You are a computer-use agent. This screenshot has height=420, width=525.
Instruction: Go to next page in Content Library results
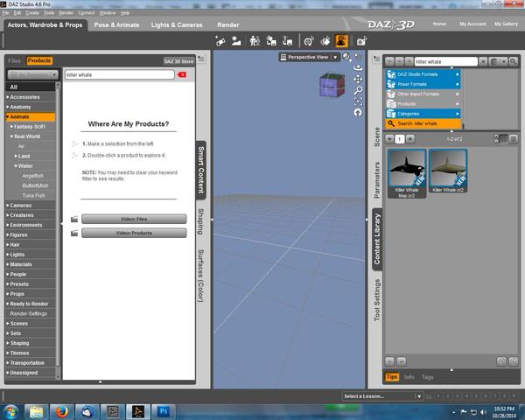(410, 139)
